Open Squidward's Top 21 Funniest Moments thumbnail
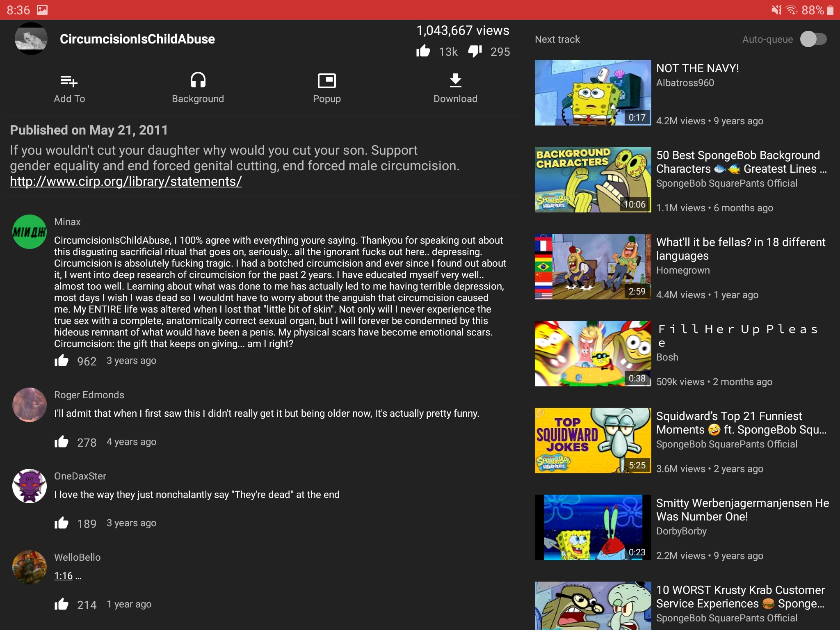The height and width of the screenshot is (630, 840). [x=593, y=441]
